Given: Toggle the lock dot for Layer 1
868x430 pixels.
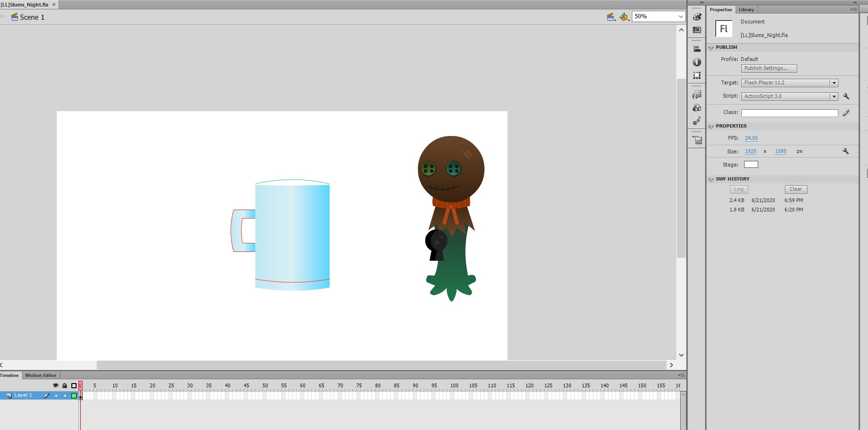Looking at the screenshot, I should tap(65, 396).
